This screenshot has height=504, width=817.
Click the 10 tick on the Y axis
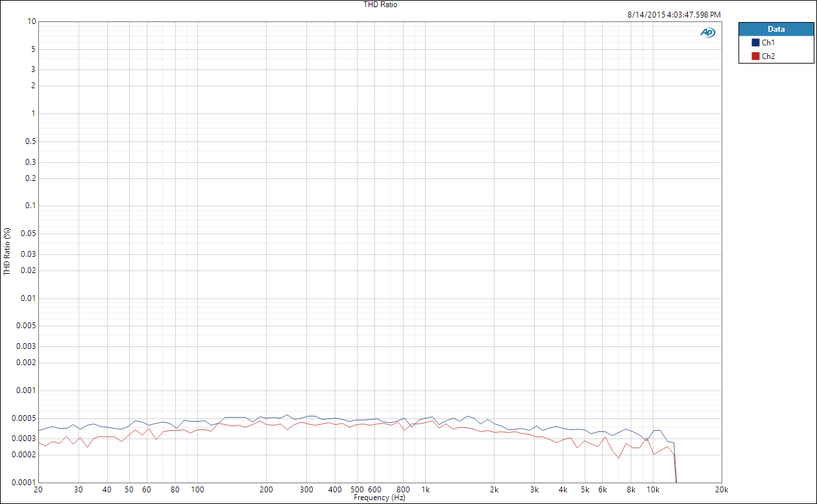pos(31,21)
